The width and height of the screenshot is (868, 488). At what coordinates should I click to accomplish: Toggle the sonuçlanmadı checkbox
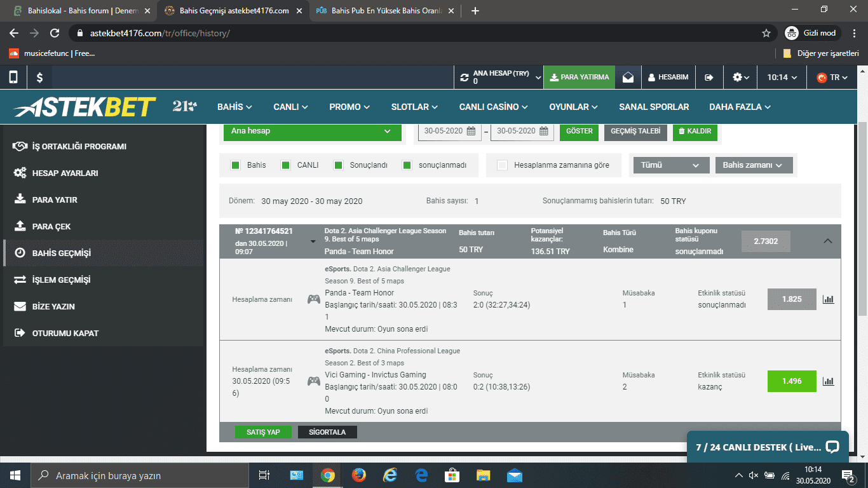click(x=407, y=165)
